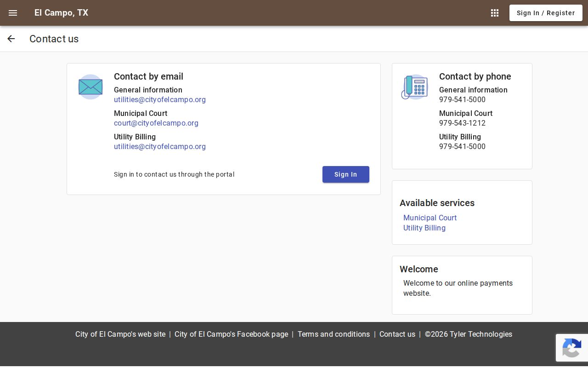Image resolution: width=588 pixels, height=368 pixels.
Task: Click the envelope email icon
Action: (90, 87)
